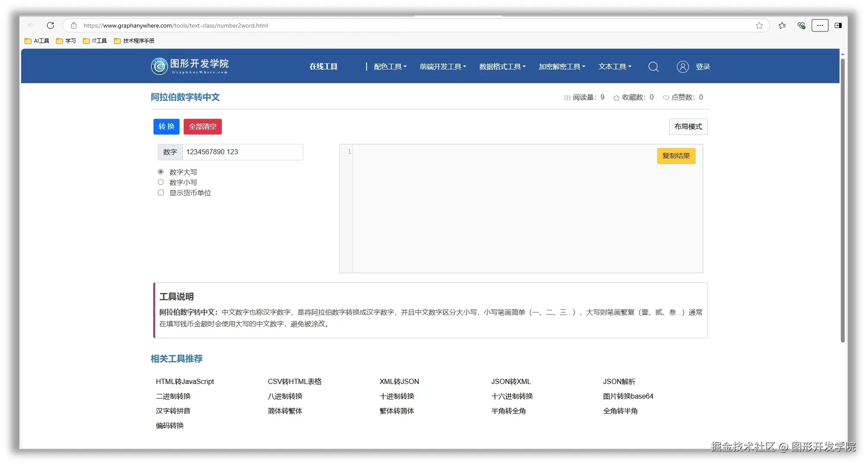
Task: Open the 二进制转换 tool link
Action: 173,396
